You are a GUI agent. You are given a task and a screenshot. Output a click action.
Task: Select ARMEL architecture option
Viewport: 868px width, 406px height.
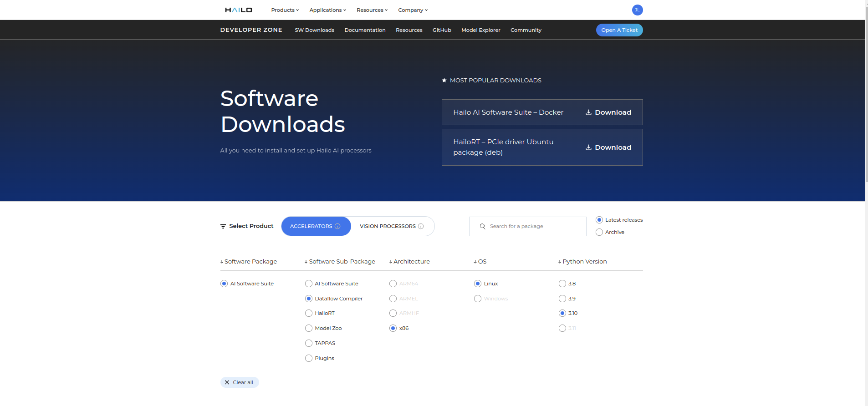[x=393, y=299]
